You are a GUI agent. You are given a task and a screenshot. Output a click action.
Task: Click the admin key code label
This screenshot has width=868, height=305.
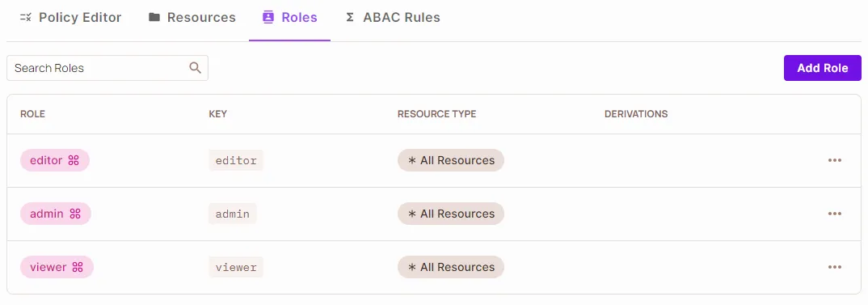click(233, 214)
